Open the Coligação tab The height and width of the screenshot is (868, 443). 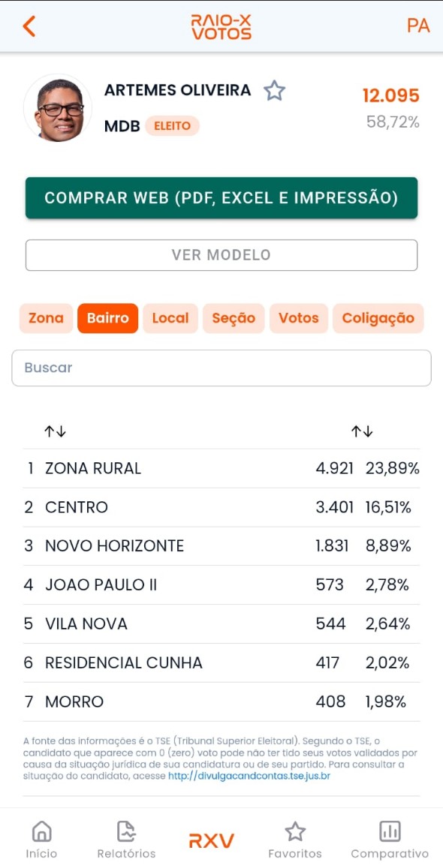point(378,318)
